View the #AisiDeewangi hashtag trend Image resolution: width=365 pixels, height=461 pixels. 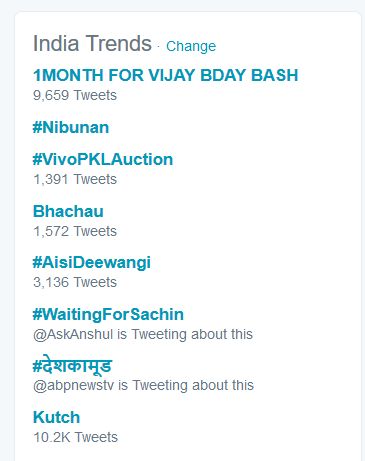click(x=91, y=263)
